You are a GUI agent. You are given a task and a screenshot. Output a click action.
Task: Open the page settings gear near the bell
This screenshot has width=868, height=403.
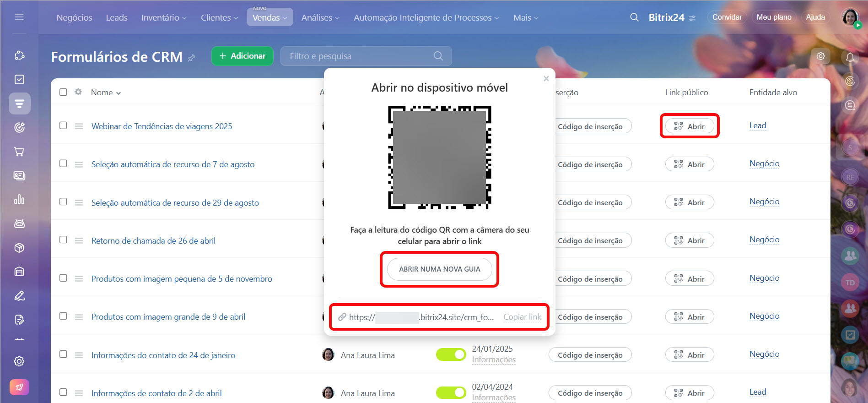click(820, 56)
